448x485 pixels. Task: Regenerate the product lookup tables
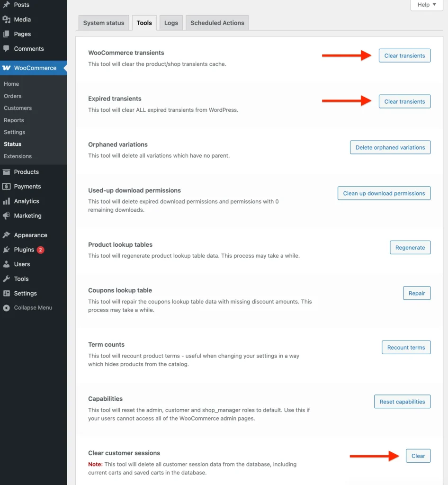click(x=410, y=247)
